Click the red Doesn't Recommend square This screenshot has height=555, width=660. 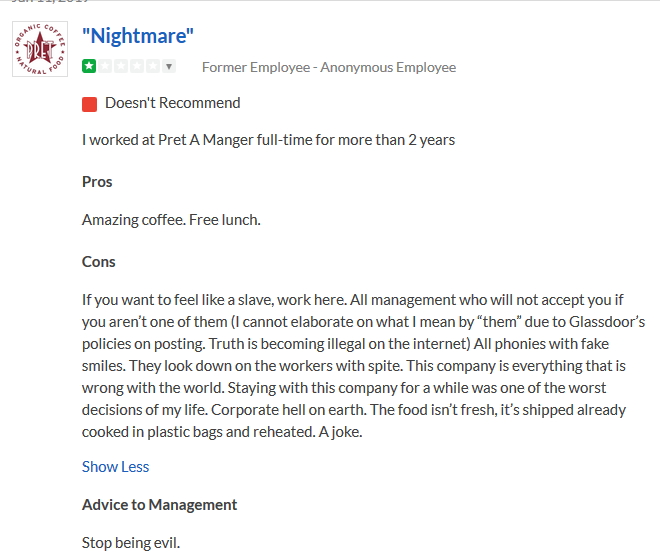pos(89,103)
